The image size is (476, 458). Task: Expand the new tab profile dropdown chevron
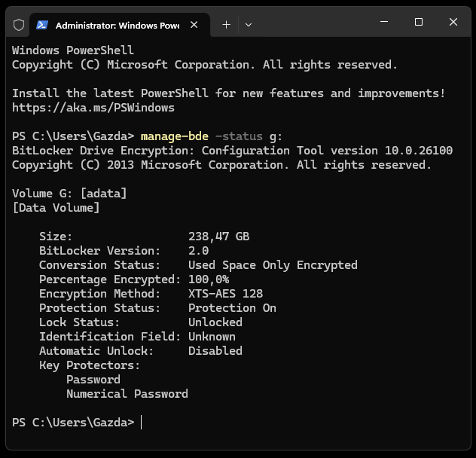pyautogui.click(x=249, y=25)
